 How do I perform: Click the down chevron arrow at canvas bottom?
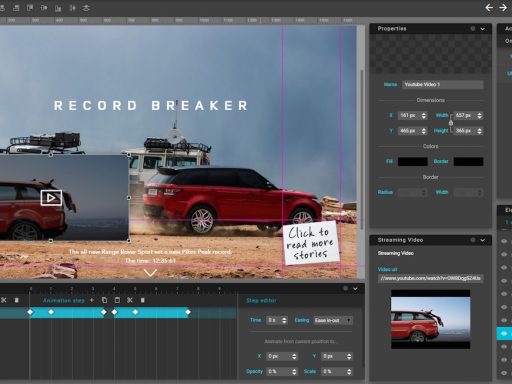coord(150,273)
